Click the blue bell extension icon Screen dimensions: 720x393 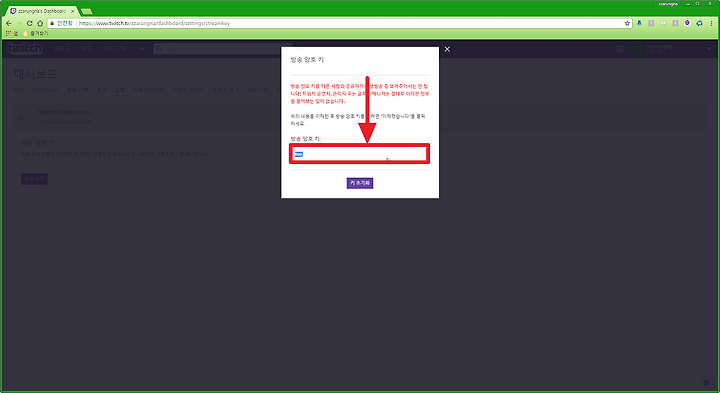point(639,23)
